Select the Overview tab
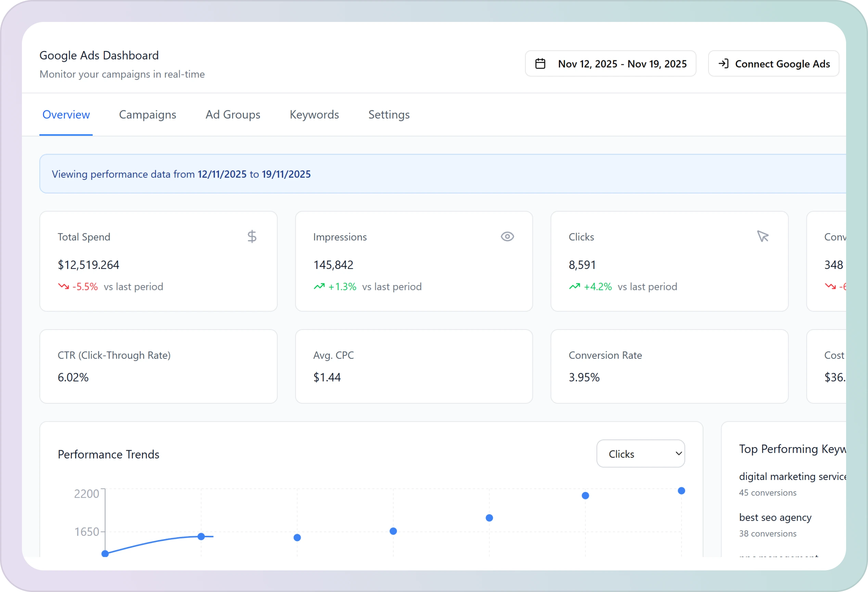This screenshot has width=868, height=592. [66, 115]
